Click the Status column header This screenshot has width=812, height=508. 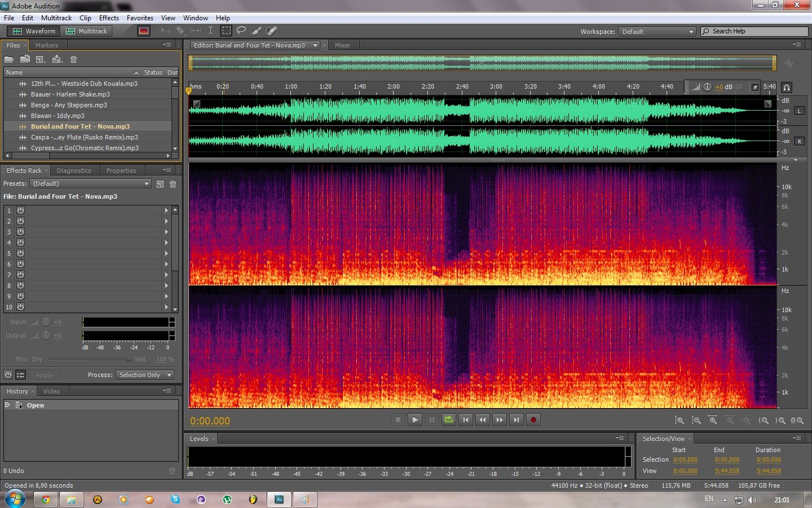[153, 72]
